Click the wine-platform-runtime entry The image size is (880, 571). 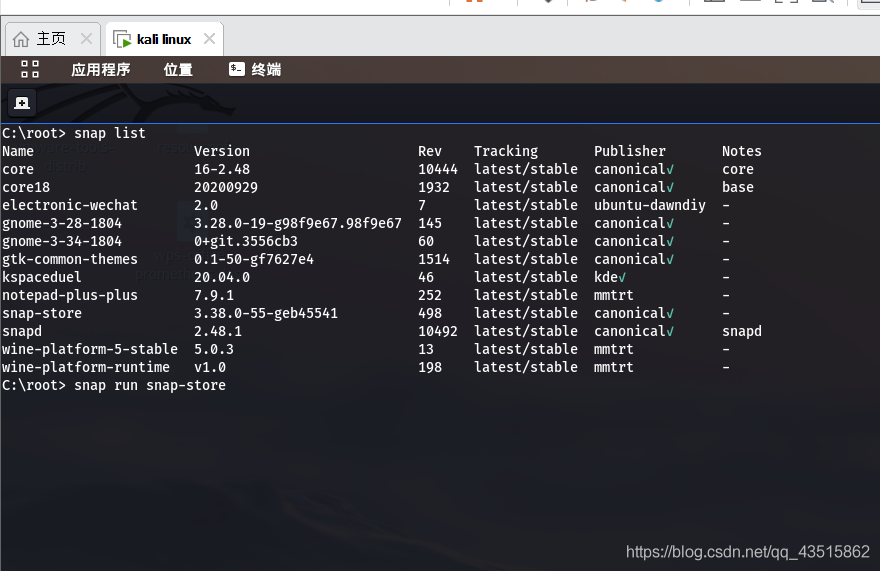(86, 367)
